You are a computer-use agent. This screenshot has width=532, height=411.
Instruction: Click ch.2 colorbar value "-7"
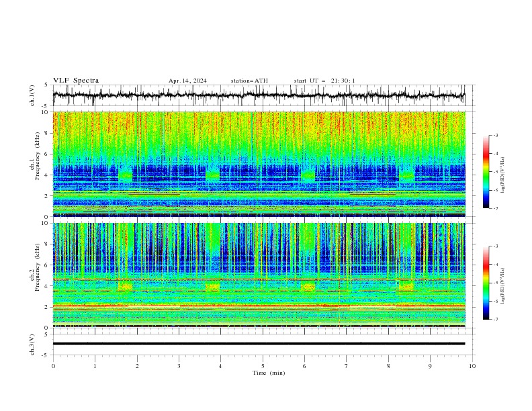(495, 320)
